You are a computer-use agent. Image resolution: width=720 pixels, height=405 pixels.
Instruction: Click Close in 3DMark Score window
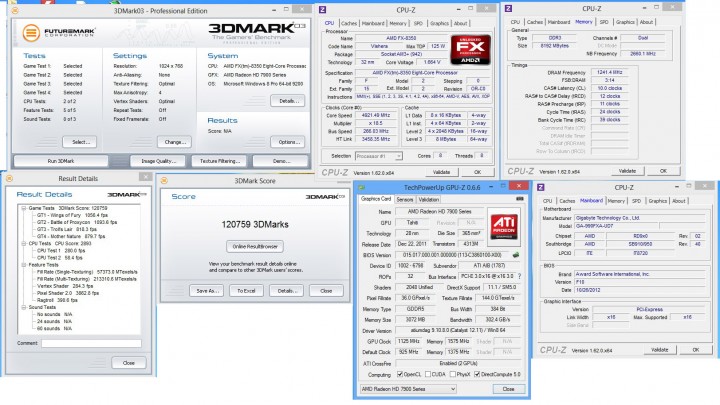[x=326, y=291]
